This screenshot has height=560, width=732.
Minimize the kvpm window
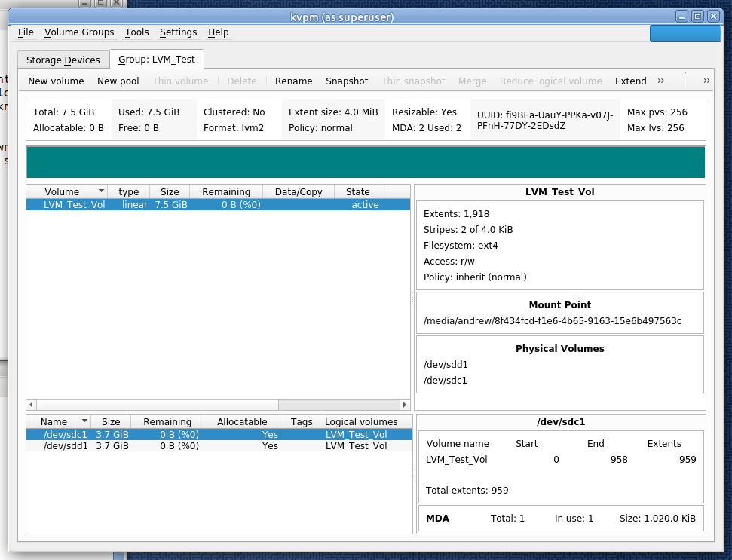click(x=681, y=17)
